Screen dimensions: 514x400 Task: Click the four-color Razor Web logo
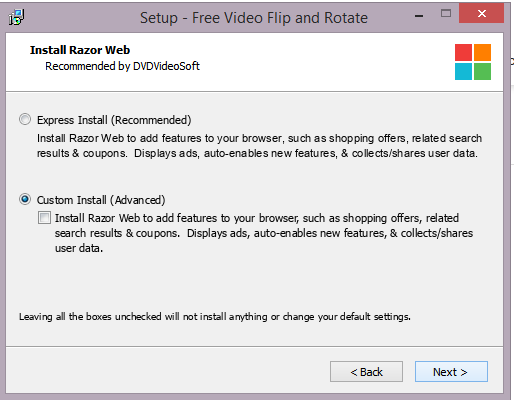tap(473, 62)
